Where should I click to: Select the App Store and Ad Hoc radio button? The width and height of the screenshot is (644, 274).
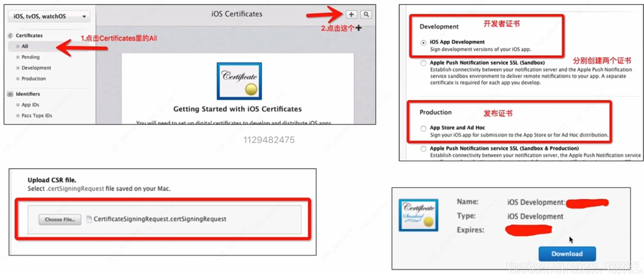(x=423, y=128)
